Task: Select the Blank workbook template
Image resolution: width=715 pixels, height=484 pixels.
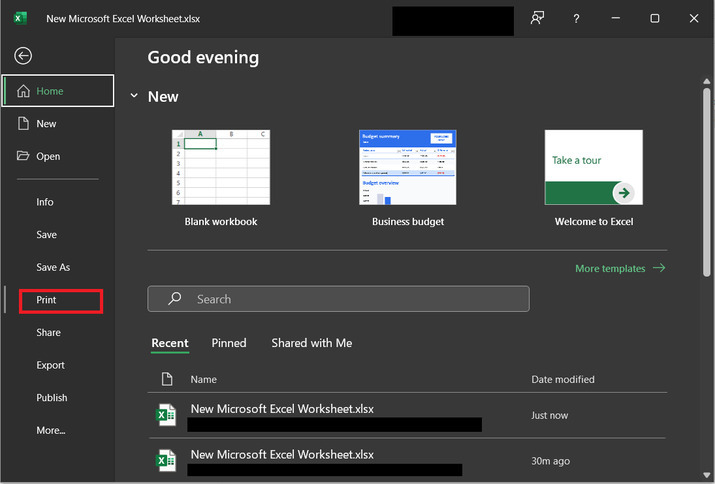Action: [220, 167]
